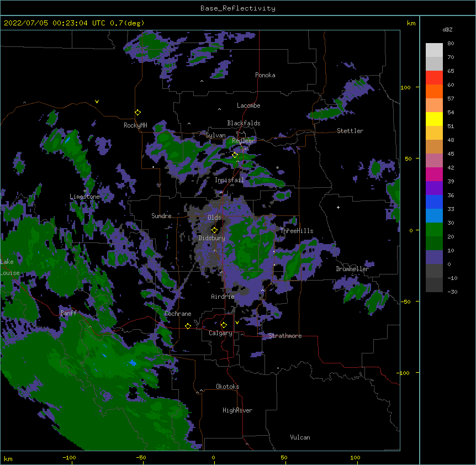Select the bright yellow 51–54 dBZ legend swatch

coord(434,119)
